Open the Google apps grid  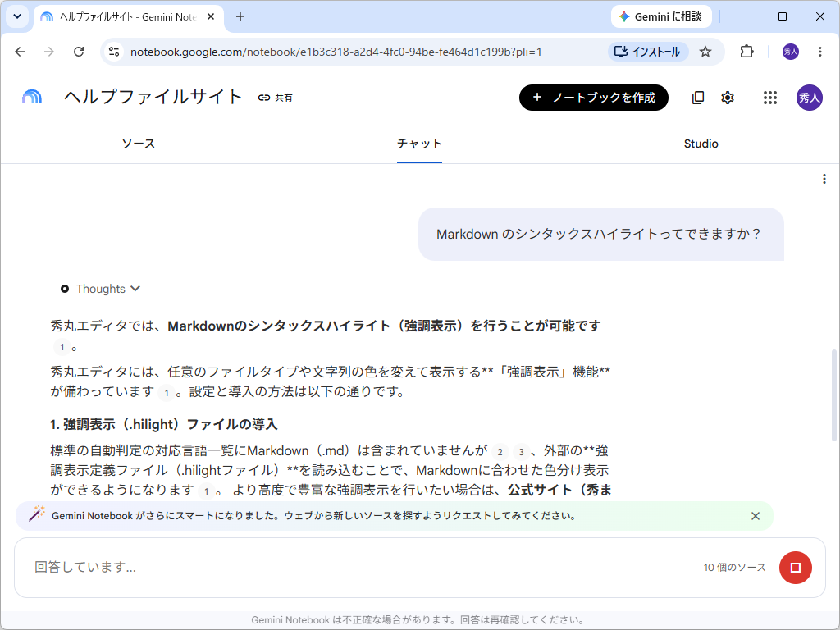[x=769, y=98]
